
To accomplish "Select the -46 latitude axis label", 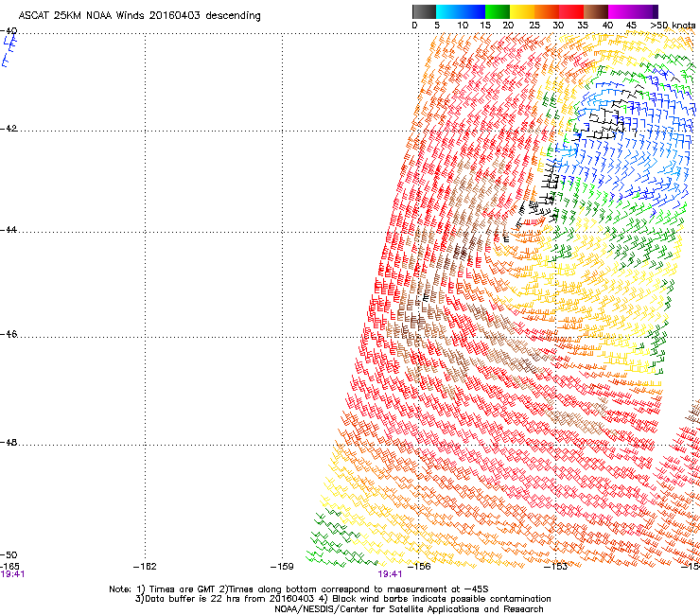I will pos(9,334).
